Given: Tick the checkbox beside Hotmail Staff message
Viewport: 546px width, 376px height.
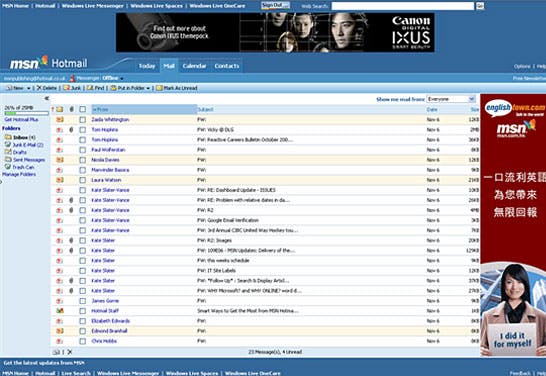Looking at the screenshot, I should [x=83, y=311].
